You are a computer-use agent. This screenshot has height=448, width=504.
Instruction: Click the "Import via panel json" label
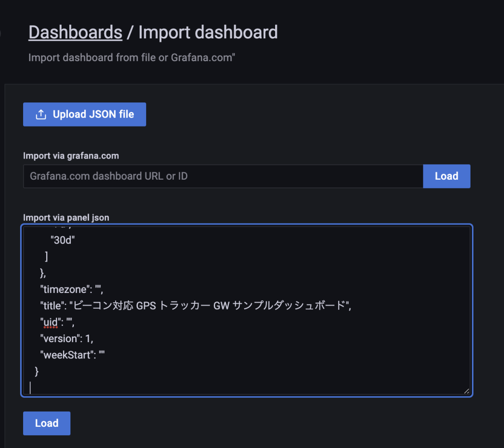66,218
